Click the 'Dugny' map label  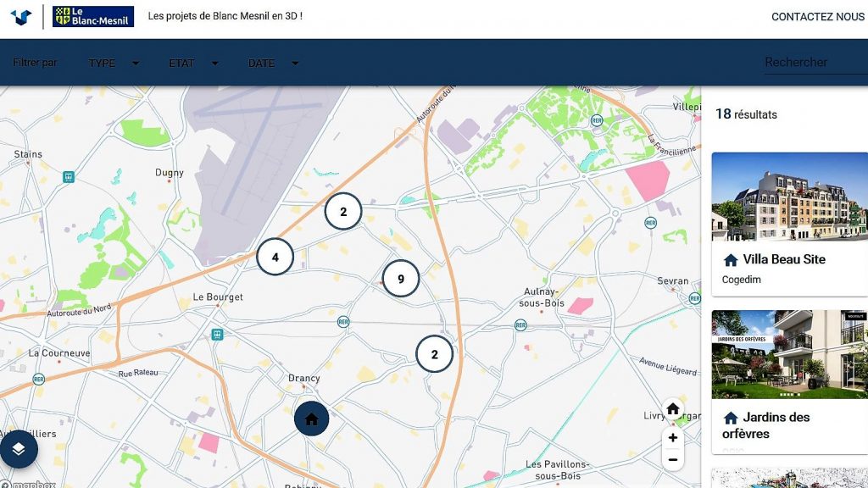170,173
